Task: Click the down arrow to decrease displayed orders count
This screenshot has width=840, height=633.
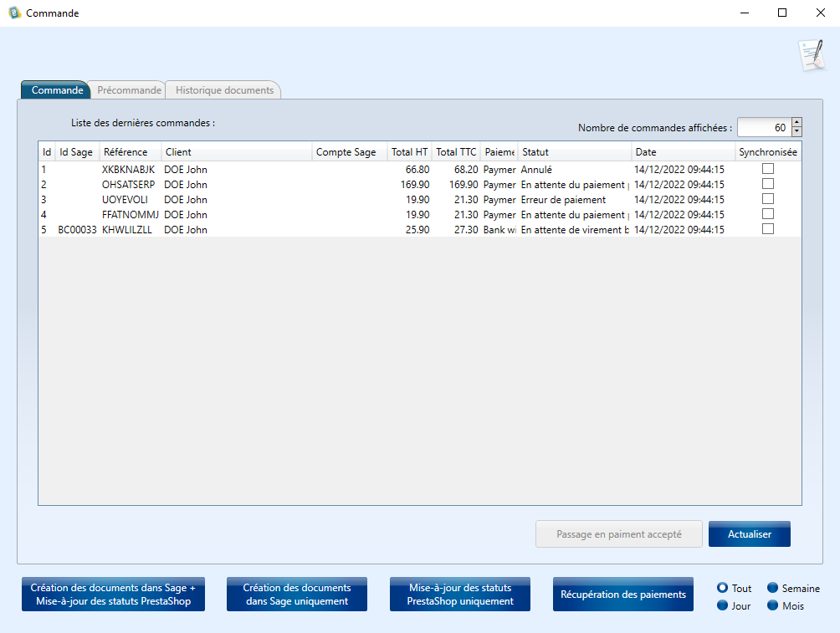Action: tap(796, 132)
